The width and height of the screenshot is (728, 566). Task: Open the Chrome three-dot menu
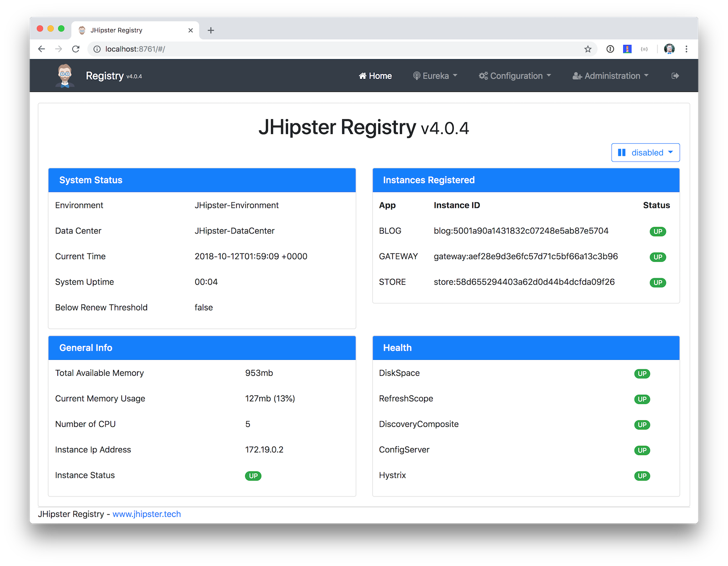click(x=686, y=49)
